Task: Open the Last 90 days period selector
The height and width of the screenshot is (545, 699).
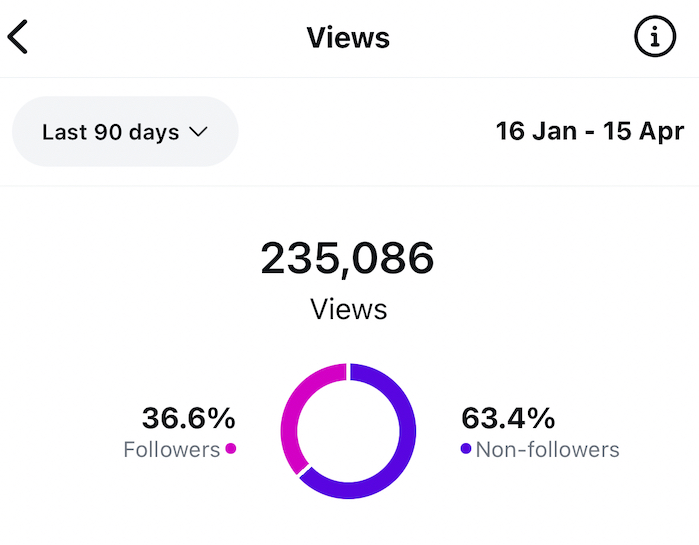Action: (125, 131)
